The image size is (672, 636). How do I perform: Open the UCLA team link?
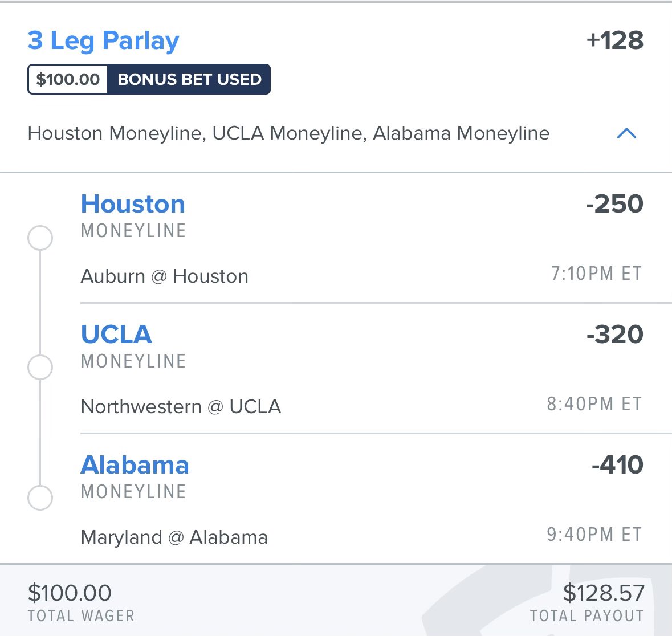pos(116,335)
